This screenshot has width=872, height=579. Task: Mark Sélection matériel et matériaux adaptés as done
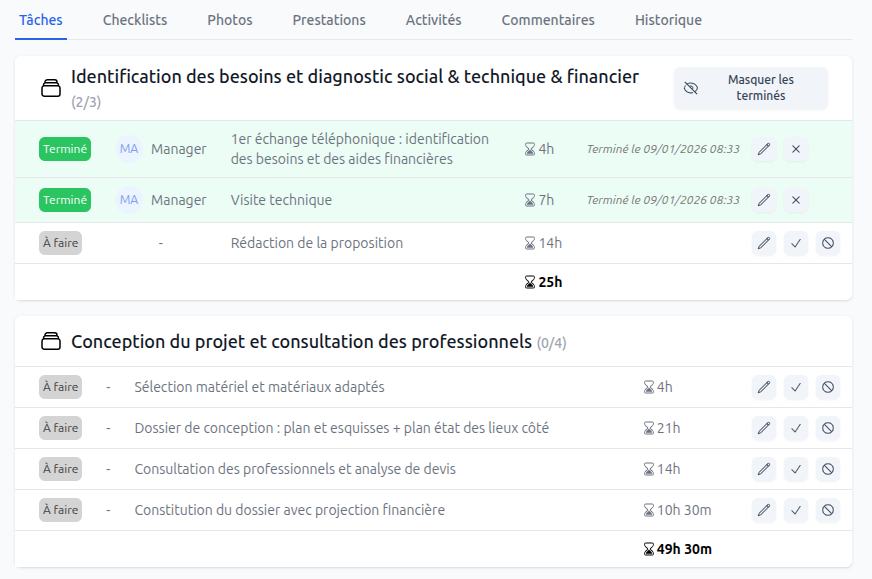click(x=796, y=386)
